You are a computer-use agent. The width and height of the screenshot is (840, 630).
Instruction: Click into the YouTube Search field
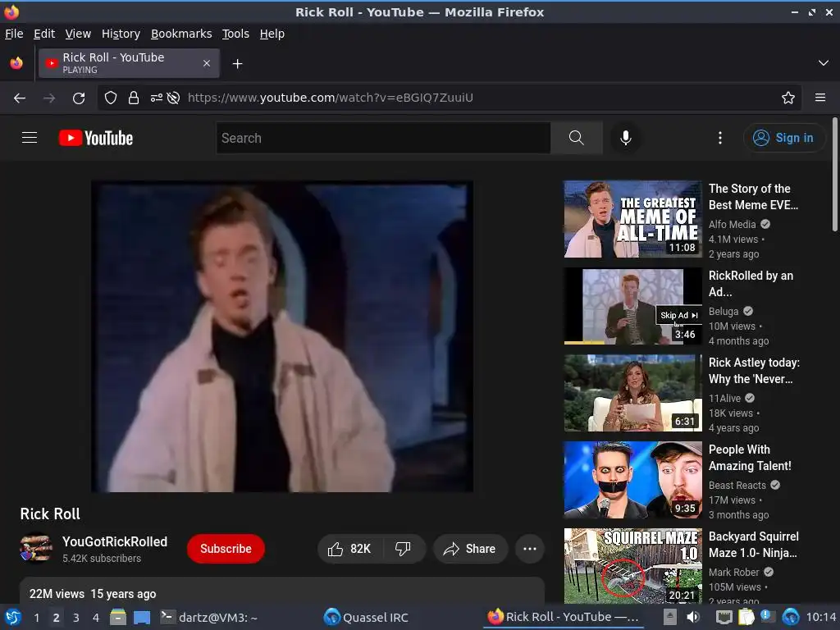point(383,138)
